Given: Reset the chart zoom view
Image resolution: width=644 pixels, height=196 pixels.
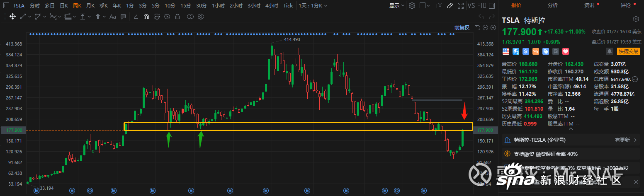Looking at the screenshot, I should pyautogui.click(x=477, y=27).
